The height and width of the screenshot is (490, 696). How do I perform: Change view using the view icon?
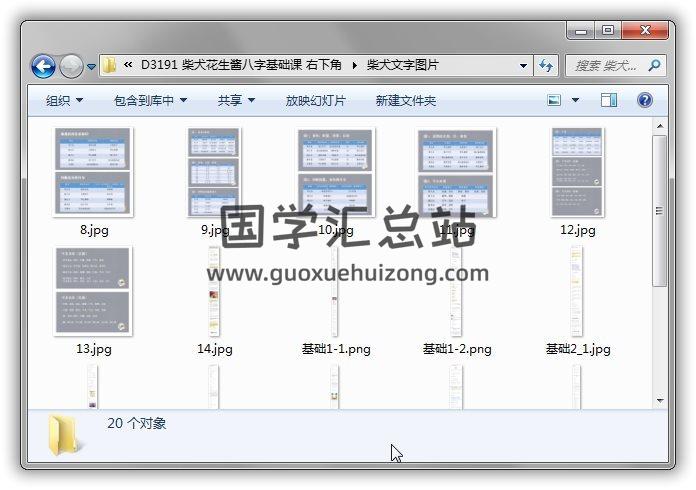pos(554,100)
